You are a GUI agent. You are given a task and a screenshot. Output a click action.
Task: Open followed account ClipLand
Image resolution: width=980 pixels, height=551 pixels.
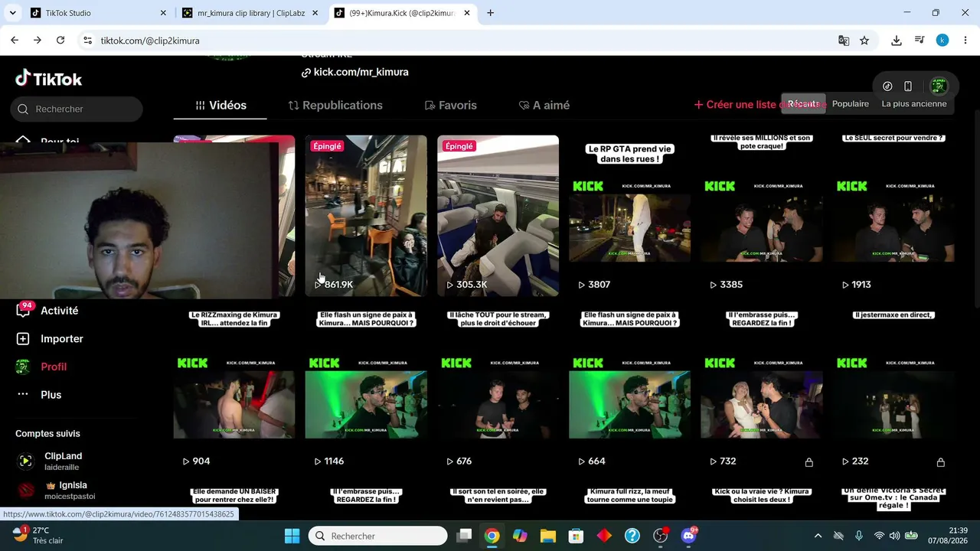coord(63,461)
